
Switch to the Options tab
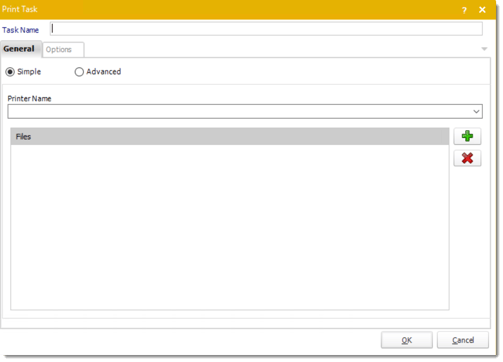[x=63, y=50]
